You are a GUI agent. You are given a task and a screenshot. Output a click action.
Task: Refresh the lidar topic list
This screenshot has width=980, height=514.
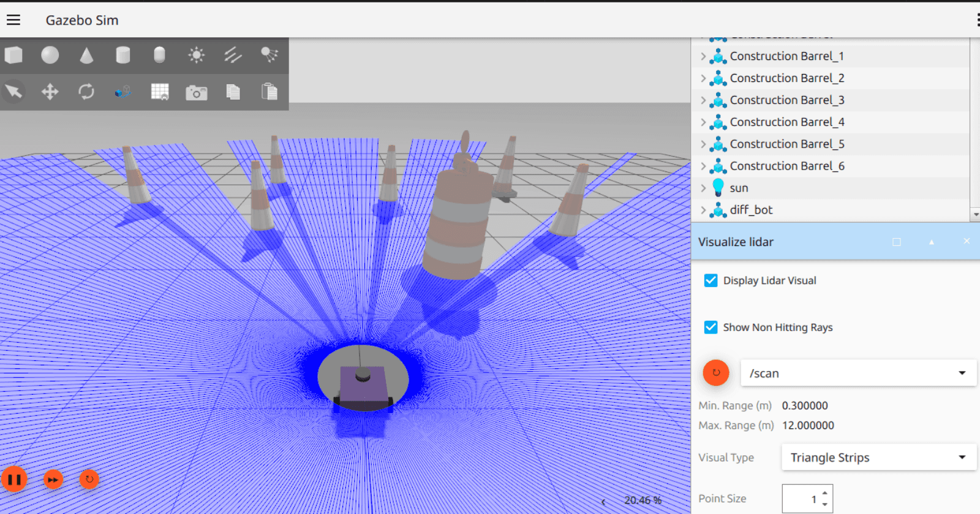click(716, 373)
